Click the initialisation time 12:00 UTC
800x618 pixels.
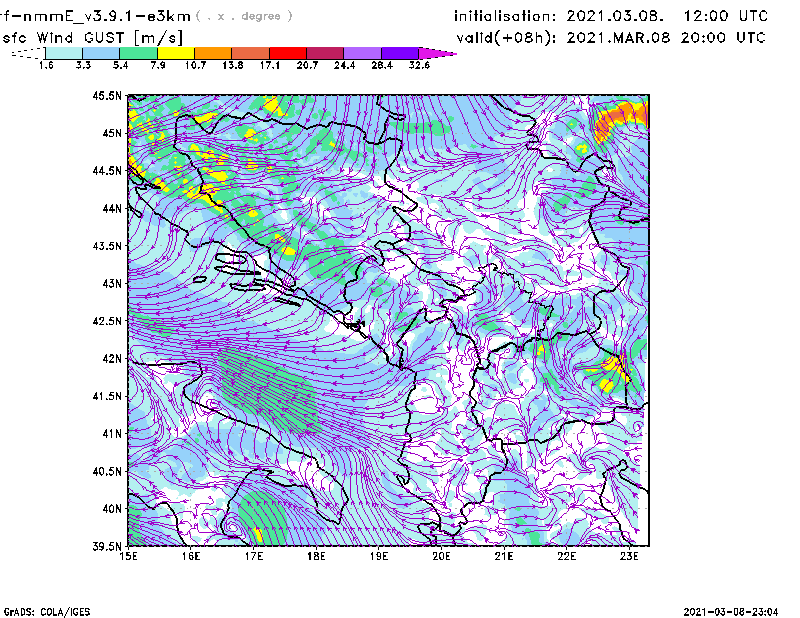coord(725,16)
